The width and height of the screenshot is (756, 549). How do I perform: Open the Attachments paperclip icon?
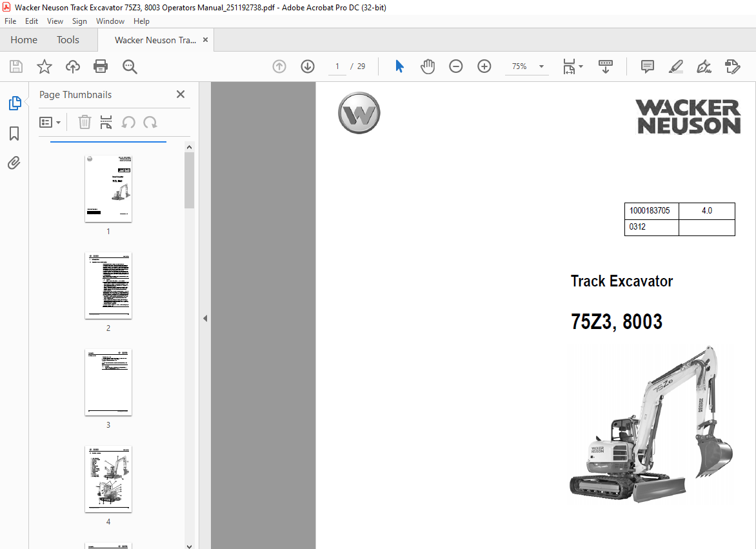(14, 163)
